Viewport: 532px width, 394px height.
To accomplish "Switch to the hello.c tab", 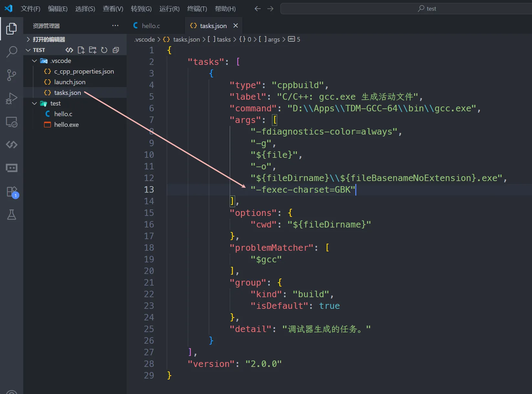I will pos(151,26).
